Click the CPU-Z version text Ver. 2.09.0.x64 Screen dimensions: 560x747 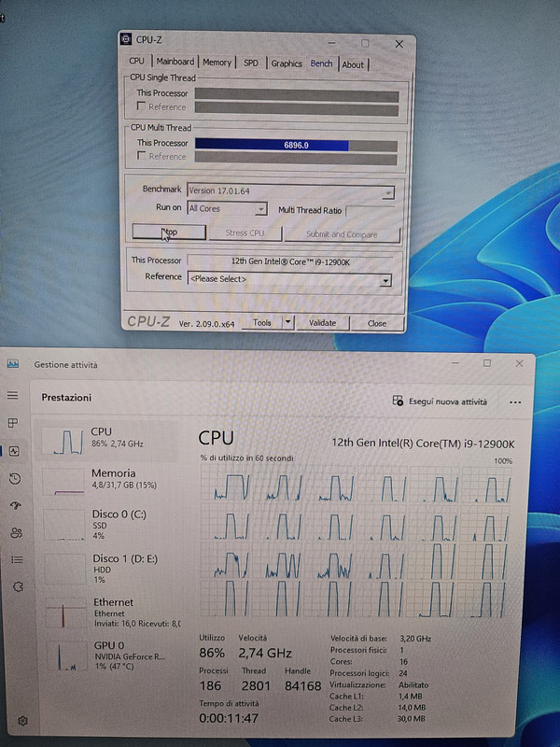click(206, 324)
